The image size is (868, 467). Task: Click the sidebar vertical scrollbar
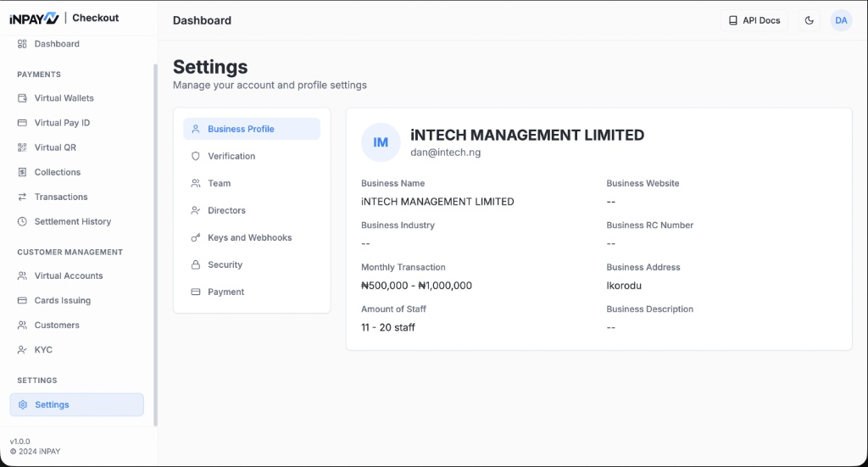click(x=155, y=246)
